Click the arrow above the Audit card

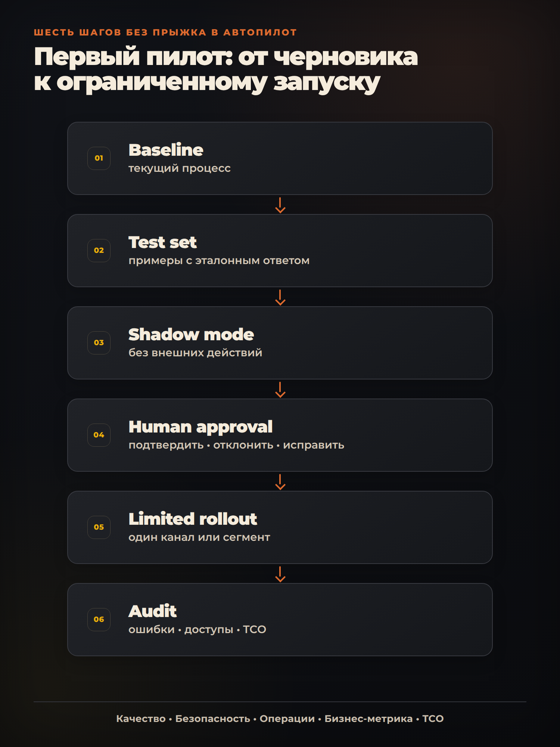[x=280, y=574]
